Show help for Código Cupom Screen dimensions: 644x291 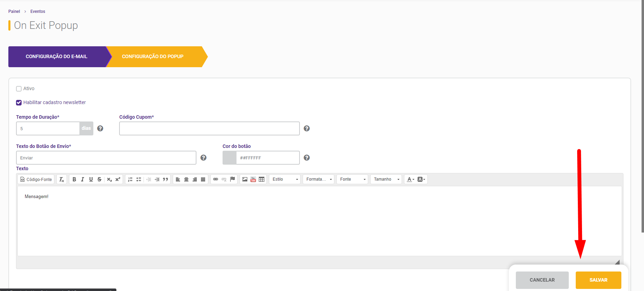tap(307, 128)
